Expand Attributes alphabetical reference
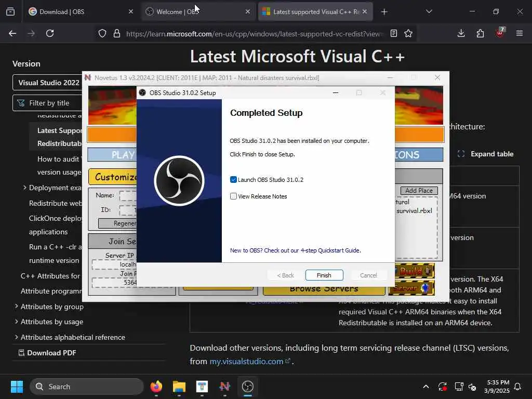The image size is (532, 399). pyautogui.click(x=16, y=337)
